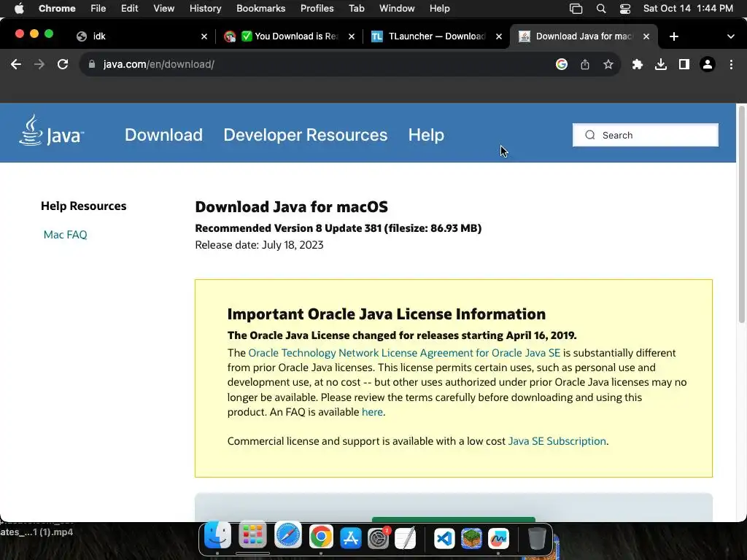This screenshot has width=747, height=560.
Task: Close the TLauncher tab
Action: (499, 36)
